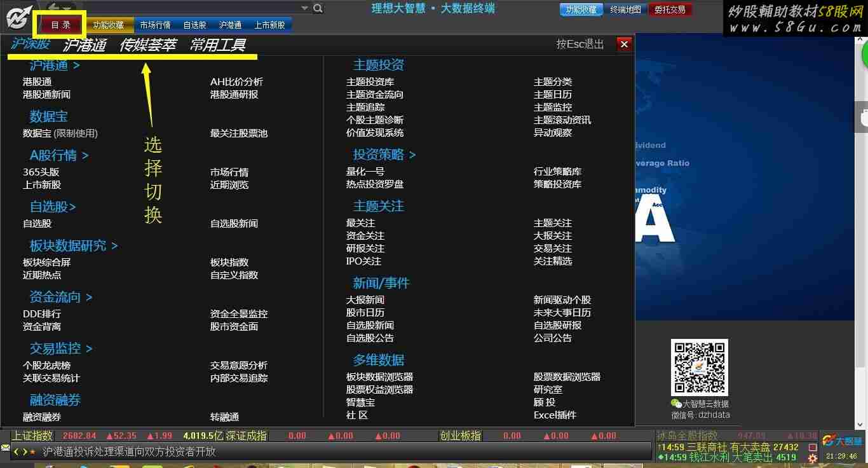Open 内部交易追踪
Viewport: 868px width, 468px height.
239,378
